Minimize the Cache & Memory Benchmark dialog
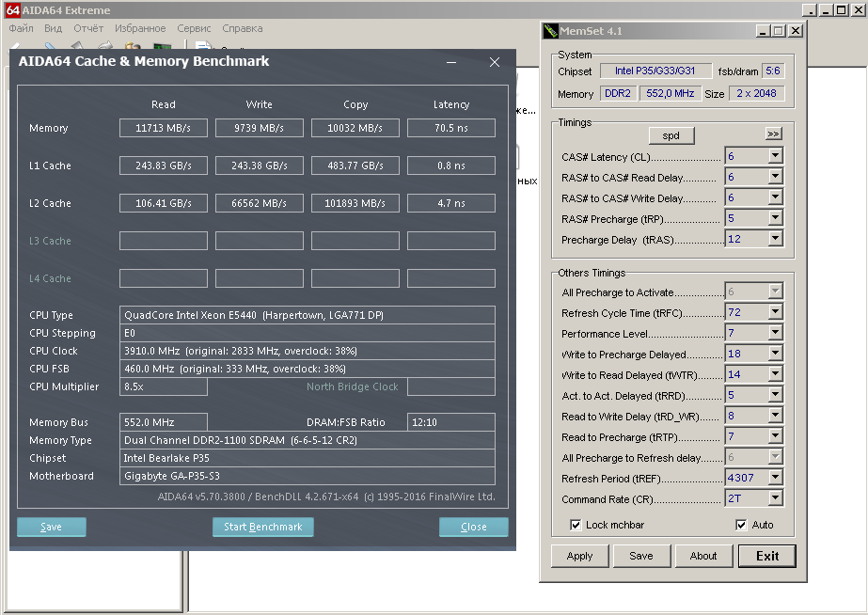 (x=451, y=62)
